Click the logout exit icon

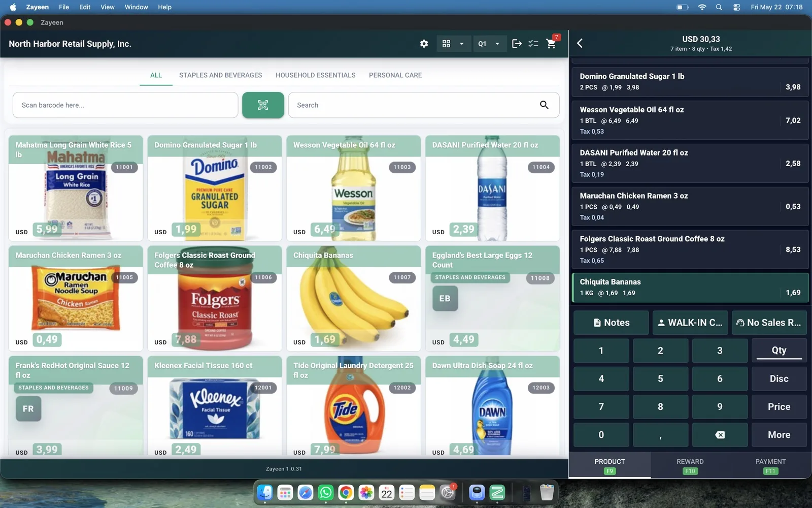[x=517, y=44]
